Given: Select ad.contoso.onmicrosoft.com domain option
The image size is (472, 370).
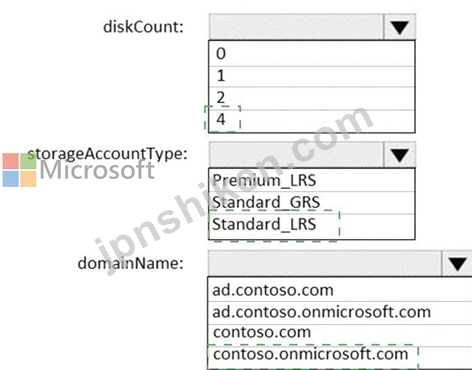Looking at the screenshot, I should pyautogui.click(x=340, y=312).
